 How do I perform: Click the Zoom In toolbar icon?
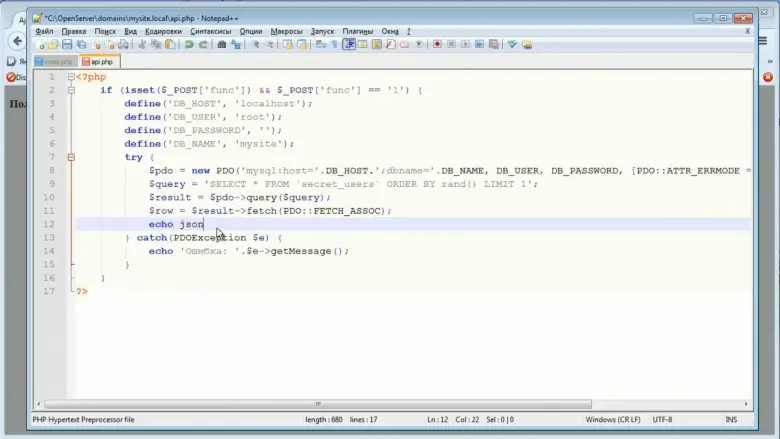(255, 45)
